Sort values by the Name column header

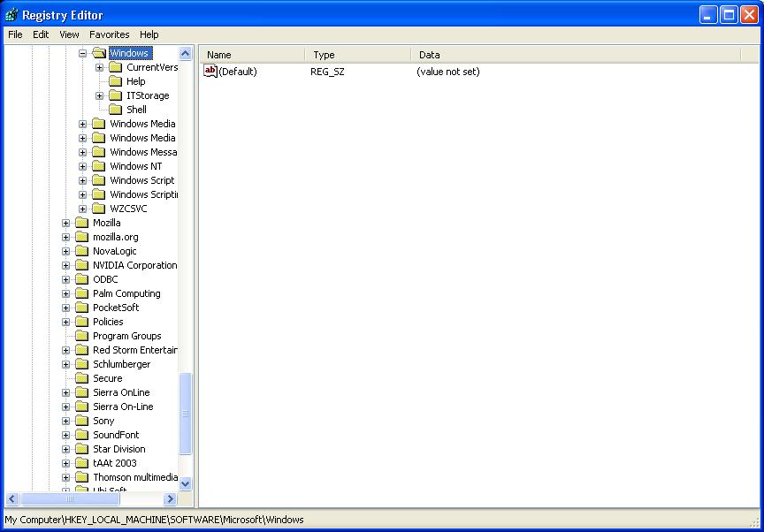click(x=253, y=55)
